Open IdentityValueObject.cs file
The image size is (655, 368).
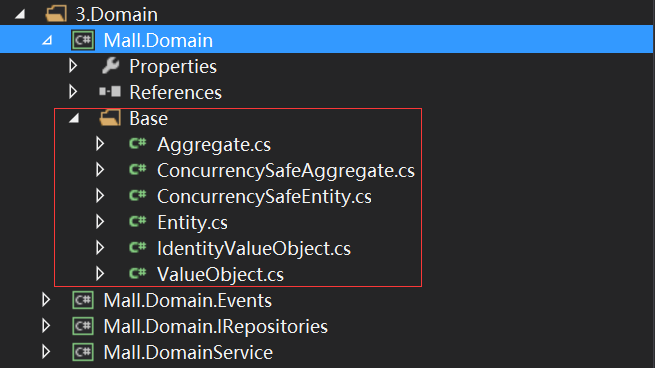tap(254, 249)
